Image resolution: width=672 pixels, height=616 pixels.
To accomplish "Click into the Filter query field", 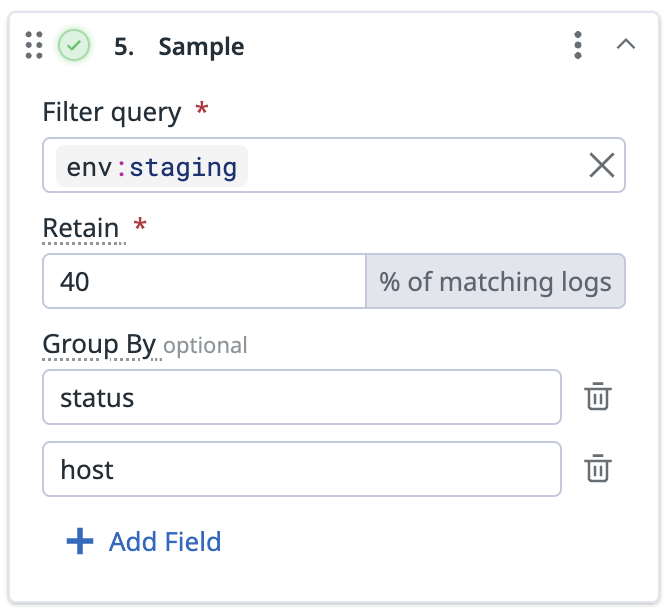I will point(334,165).
